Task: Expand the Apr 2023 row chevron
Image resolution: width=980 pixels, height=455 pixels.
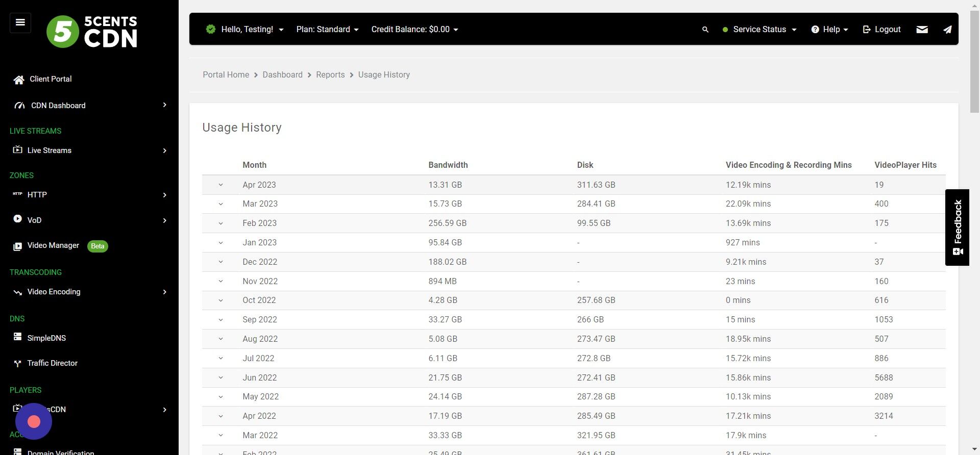Action: click(x=221, y=185)
